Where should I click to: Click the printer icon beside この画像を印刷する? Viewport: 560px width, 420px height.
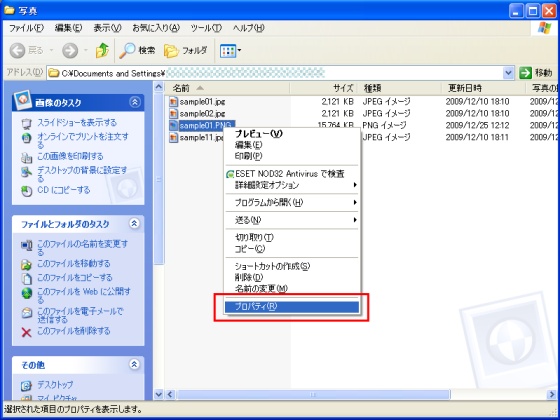(x=26, y=157)
